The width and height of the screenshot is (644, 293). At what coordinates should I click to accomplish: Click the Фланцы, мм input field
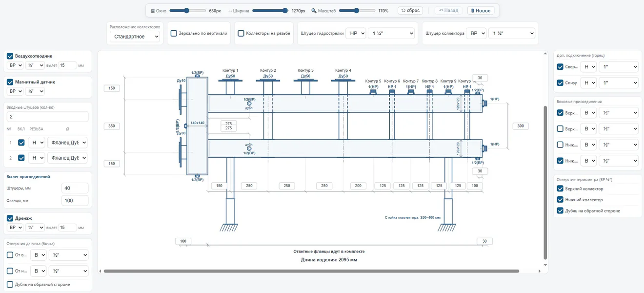(x=75, y=201)
